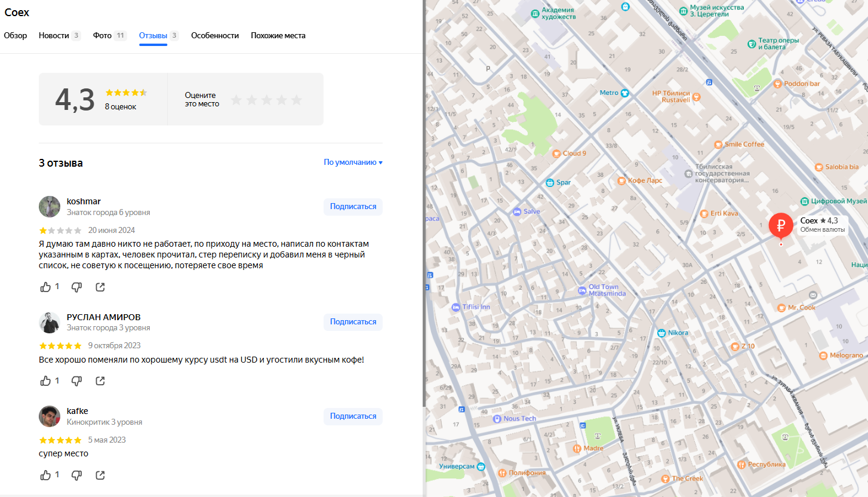This screenshot has height=497, width=868.
Task: Rate this place one star
Action: (x=236, y=100)
